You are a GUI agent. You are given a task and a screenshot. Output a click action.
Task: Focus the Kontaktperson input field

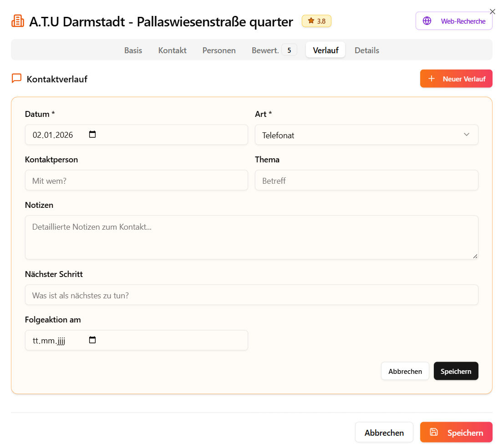(136, 181)
